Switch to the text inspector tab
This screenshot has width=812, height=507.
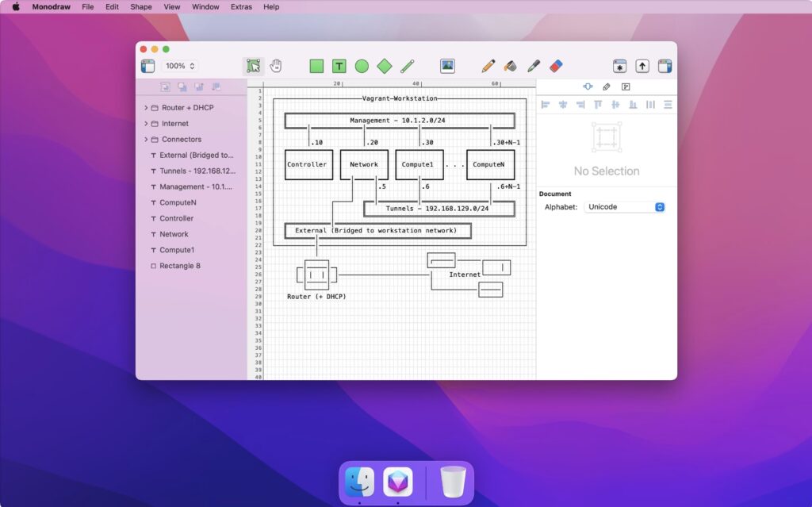[626, 86]
